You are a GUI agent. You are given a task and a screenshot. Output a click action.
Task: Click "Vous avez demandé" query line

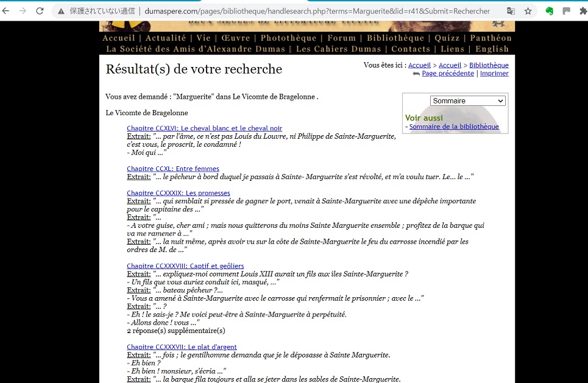pyautogui.click(x=212, y=97)
